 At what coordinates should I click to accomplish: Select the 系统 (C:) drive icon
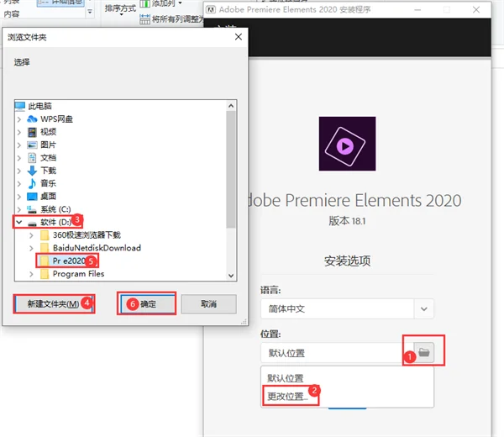[32, 209]
